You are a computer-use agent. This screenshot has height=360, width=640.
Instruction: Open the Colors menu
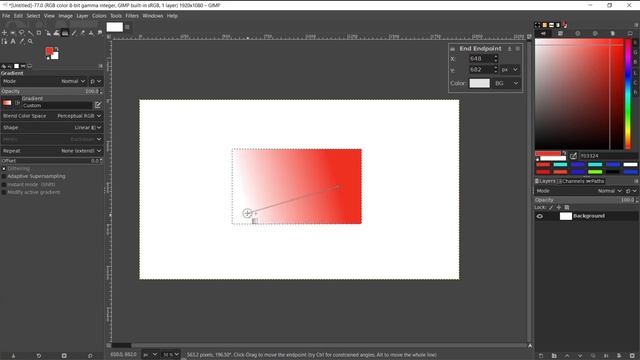pyautogui.click(x=99, y=16)
